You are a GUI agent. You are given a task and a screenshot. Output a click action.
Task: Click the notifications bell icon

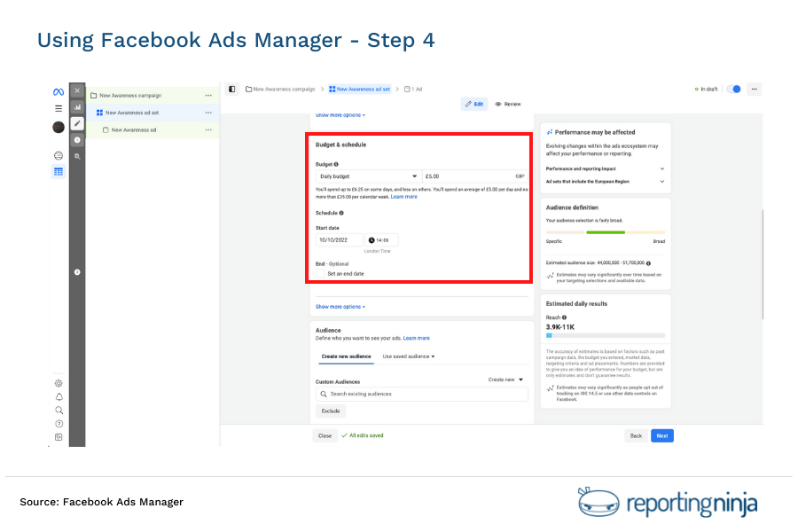tap(59, 397)
